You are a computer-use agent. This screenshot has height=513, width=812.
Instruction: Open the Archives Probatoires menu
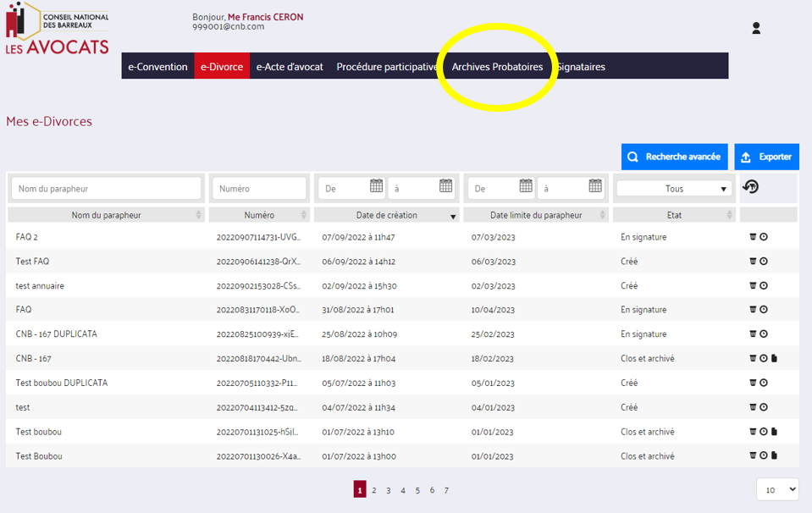(x=497, y=67)
